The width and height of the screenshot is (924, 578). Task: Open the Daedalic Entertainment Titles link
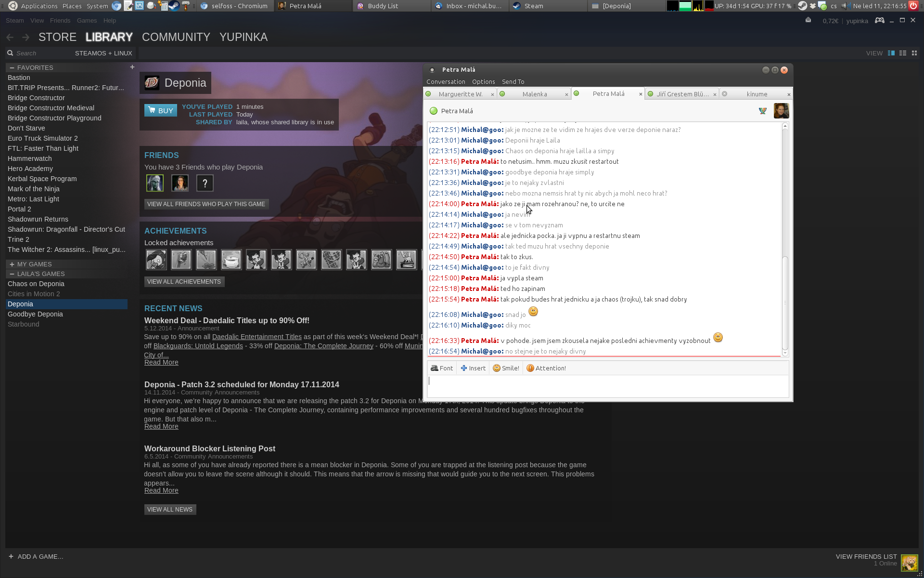click(257, 337)
